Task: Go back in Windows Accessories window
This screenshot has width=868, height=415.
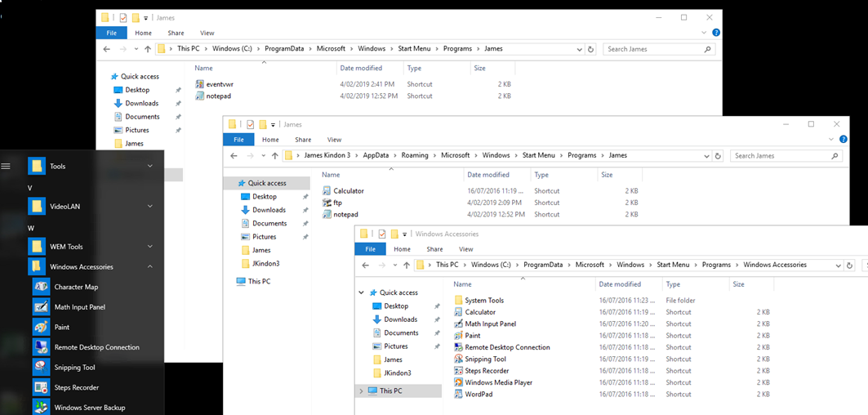Action: click(x=365, y=265)
